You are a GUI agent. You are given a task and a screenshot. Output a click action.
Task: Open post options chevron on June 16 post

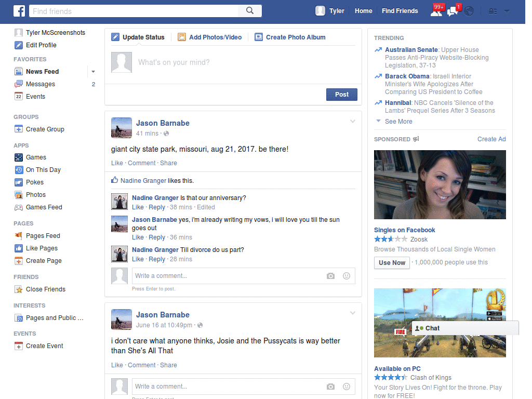[353, 313]
